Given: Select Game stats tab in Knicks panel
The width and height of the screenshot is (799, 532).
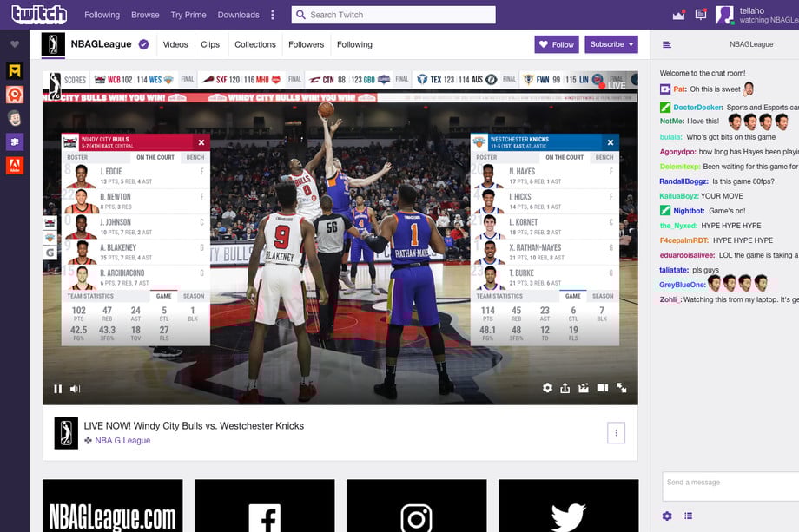Looking at the screenshot, I should coord(572,296).
